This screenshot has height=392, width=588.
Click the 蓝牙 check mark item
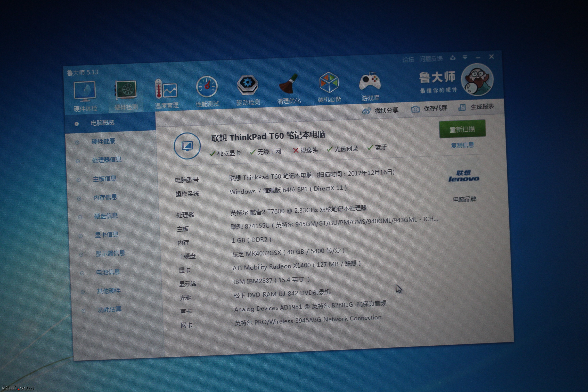[377, 148]
